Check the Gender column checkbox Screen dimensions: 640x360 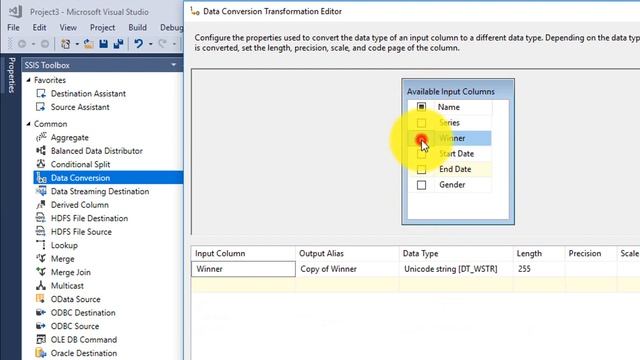(x=421, y=185)
